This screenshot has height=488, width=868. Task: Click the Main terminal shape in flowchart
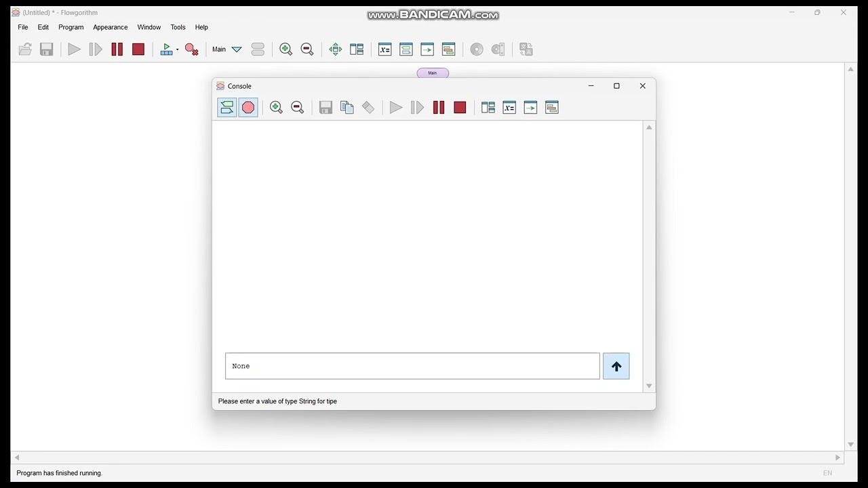pyautogui.click(x=433, y=73)
